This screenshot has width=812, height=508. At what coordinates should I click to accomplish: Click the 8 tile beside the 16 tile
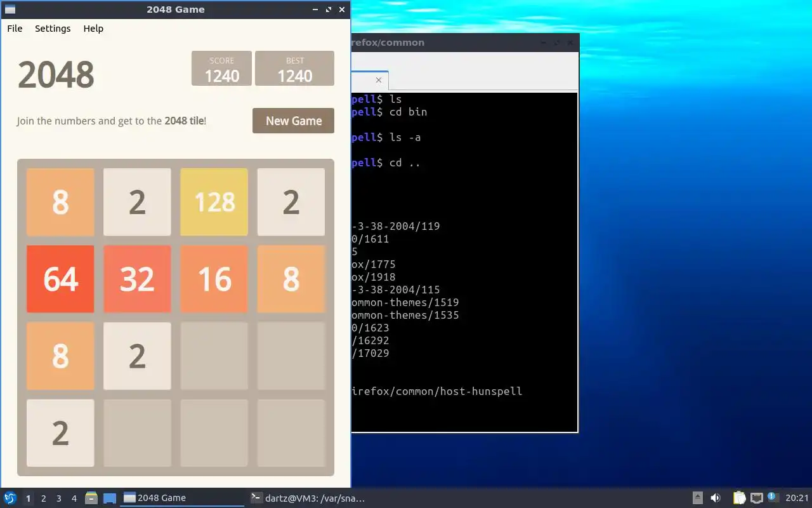click(291, 279)
